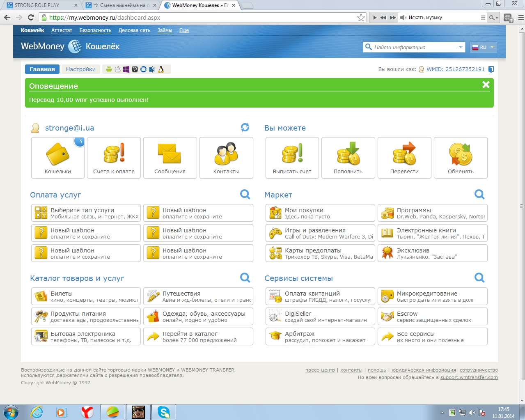Click browser back arrow
The image size is (525, 420).
[7, 17]
